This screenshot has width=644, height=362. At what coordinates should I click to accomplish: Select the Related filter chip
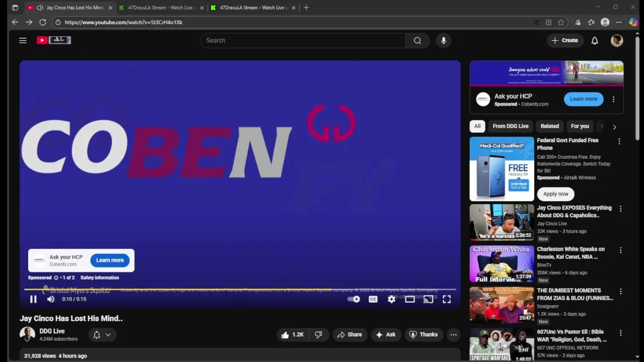(549, 126)
